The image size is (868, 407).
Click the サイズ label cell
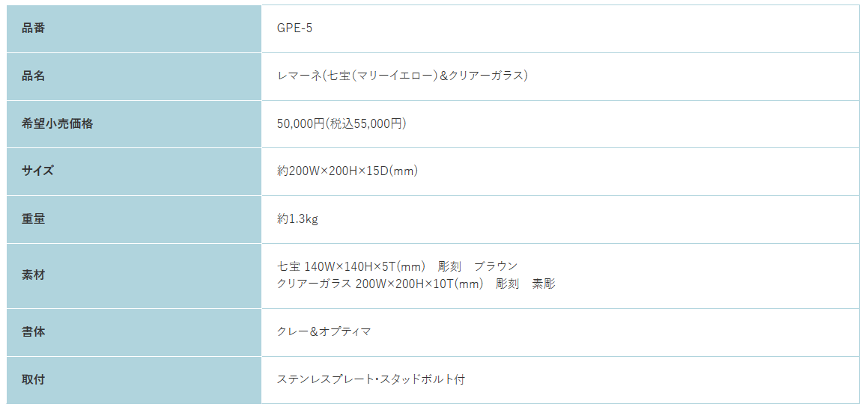click(134, 171)
